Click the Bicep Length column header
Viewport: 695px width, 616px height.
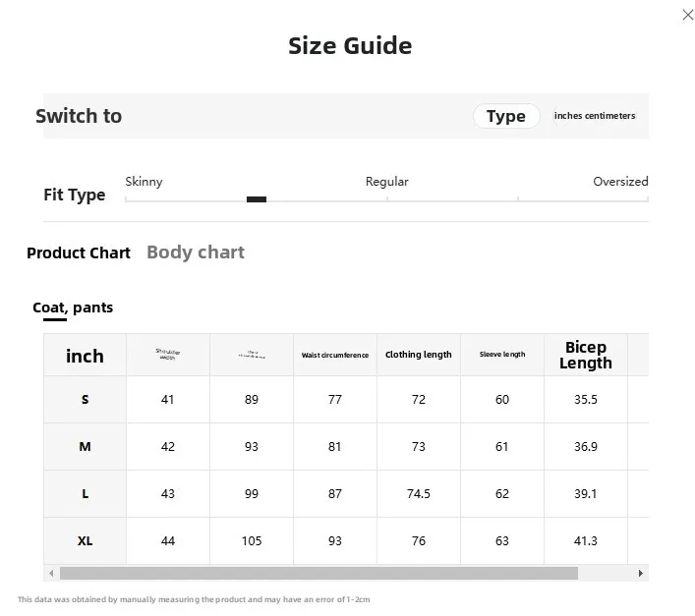click(586, 355)
